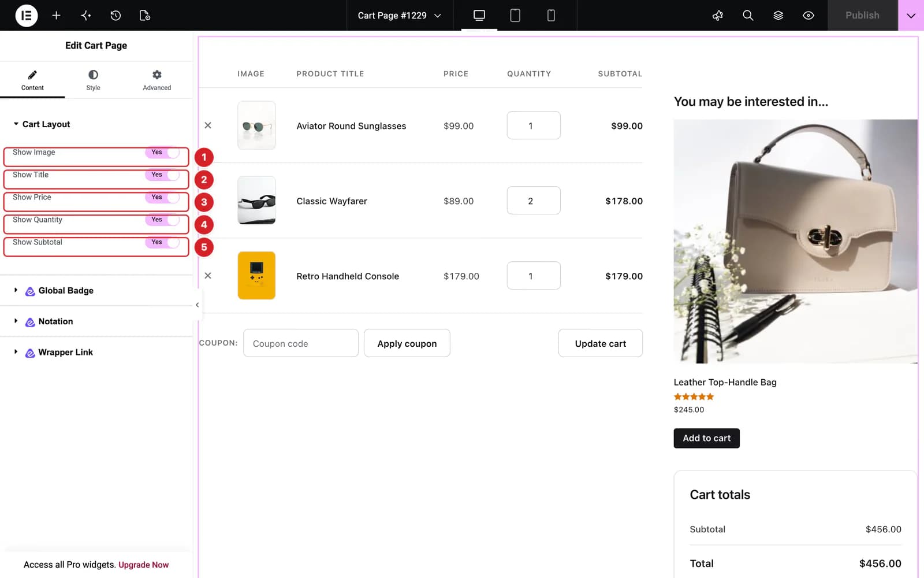This screenshot has width=924, height=578.
Task: Add Leather Top-Handle Bag to cart
Action: tap(707, 438)
